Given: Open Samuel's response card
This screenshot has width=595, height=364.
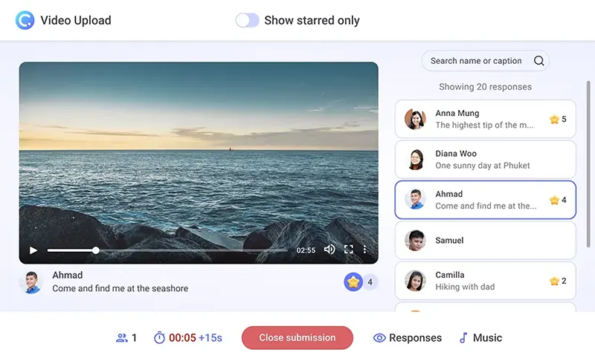Looking at the screenshot, I should pos(485,241).
